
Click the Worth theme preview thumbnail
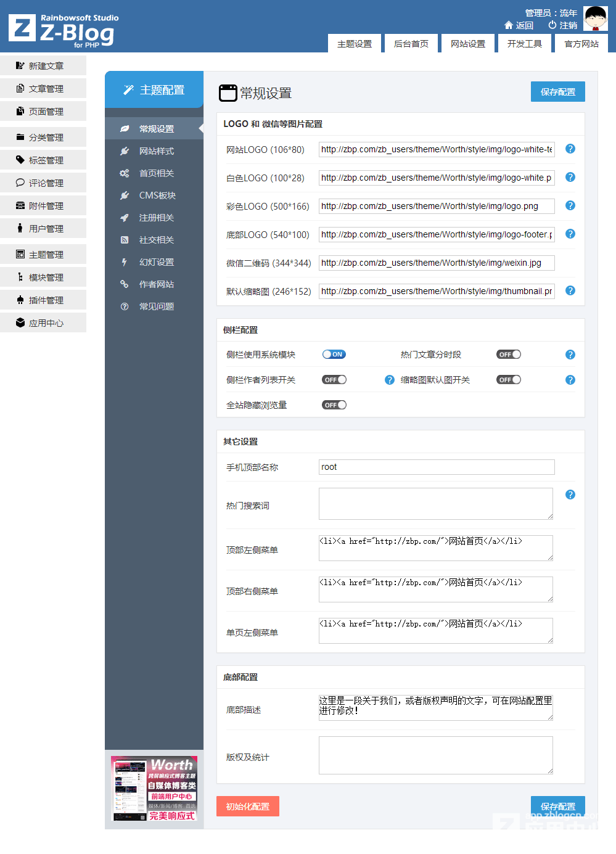click(x=154, y=789)
